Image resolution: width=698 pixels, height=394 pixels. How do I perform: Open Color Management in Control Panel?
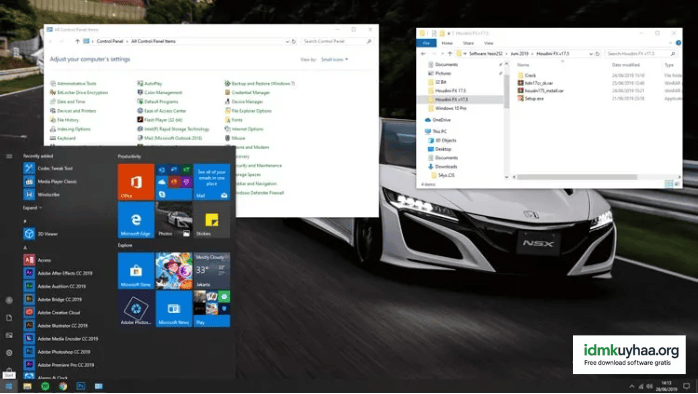pyautogui.click(x=160, y=93)
